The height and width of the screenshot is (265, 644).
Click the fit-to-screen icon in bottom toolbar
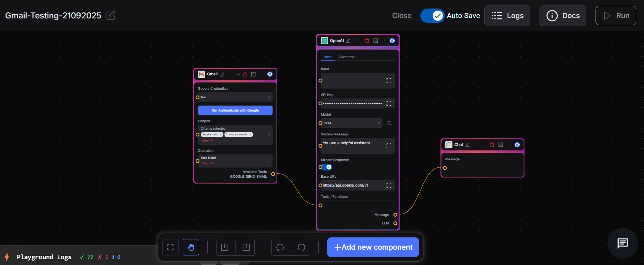170,247
